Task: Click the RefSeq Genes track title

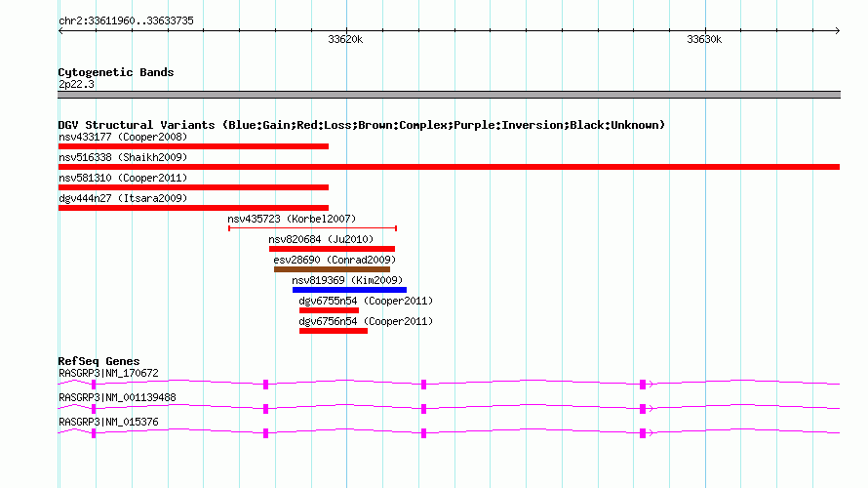Action: tap(99, 361)
